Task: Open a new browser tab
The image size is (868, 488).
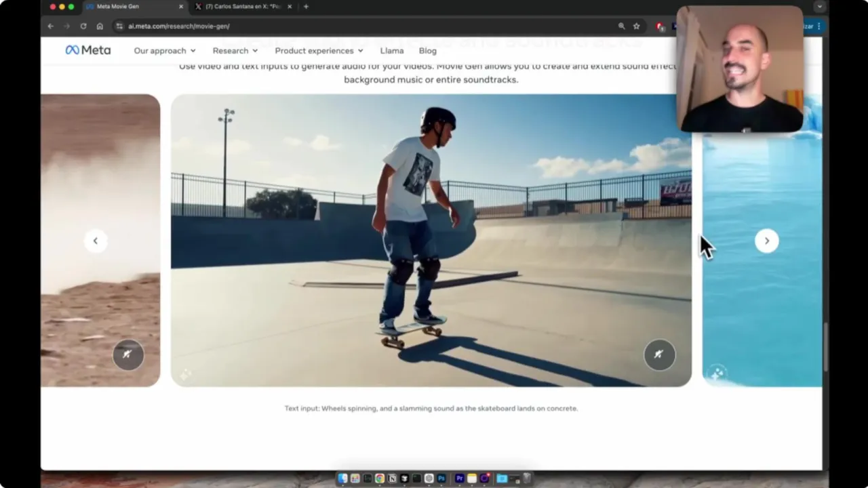Action: tap(306, 7)
